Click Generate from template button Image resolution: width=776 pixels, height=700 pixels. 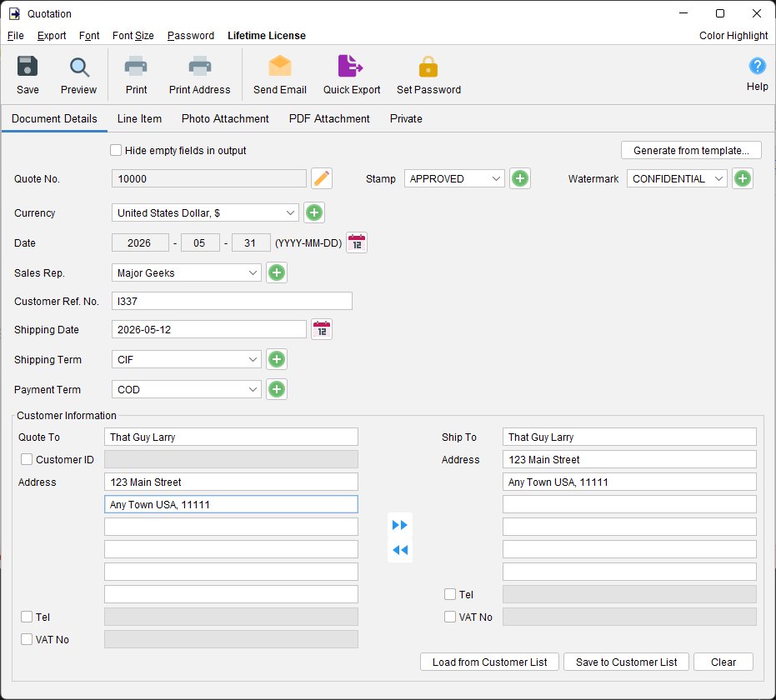click(x=691, y=150)
